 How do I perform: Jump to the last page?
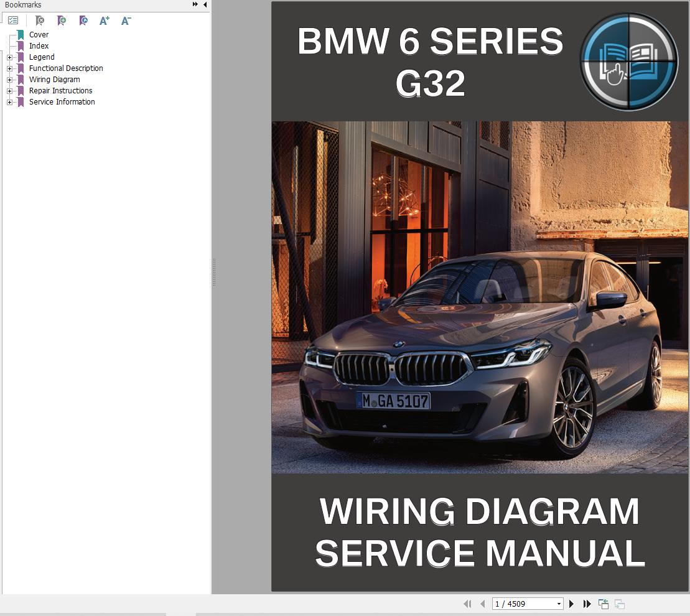point(586,603)
